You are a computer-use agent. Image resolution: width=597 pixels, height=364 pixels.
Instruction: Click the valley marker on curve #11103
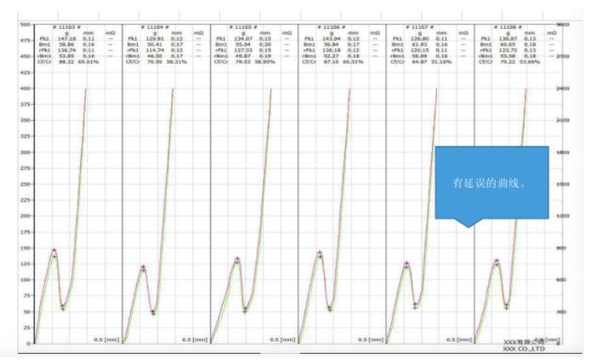63,306
